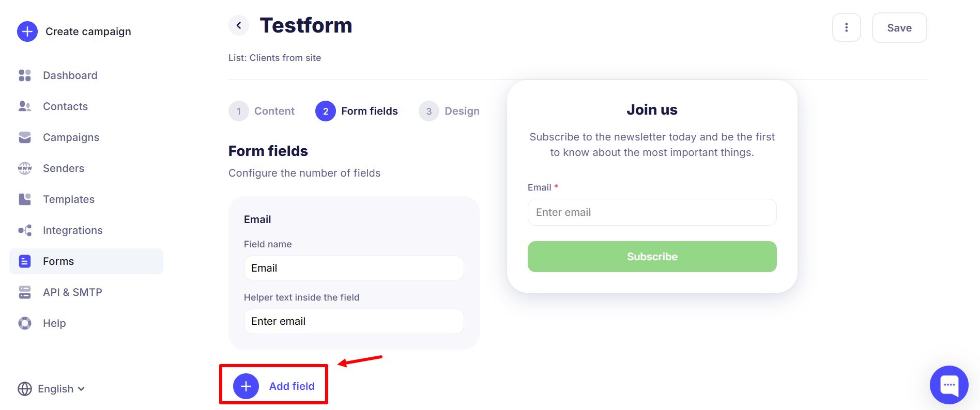Click the Add field button
Screen dimensions: 980x410
click(x=274, y=386)
